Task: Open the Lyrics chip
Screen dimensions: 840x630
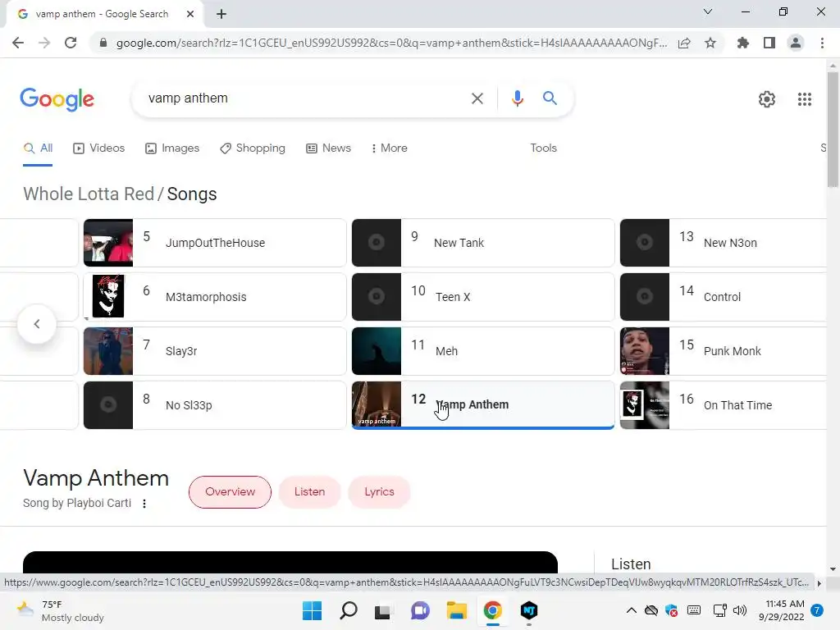Action: click(x=379, y=492)
